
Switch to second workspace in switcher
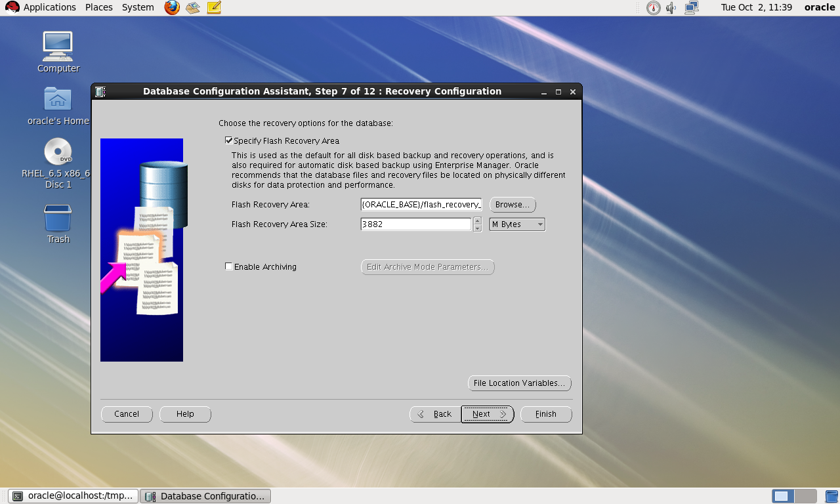click(806, 496)
